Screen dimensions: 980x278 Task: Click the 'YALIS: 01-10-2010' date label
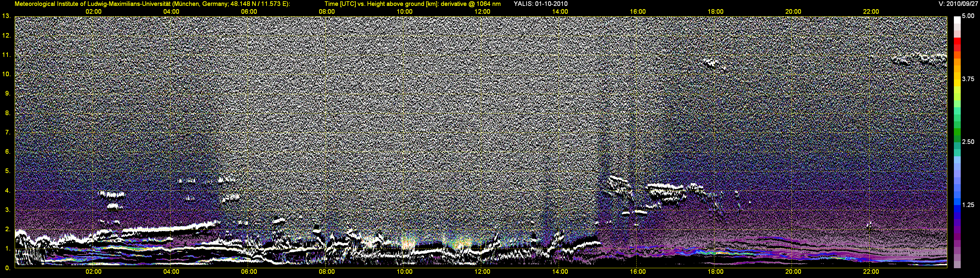click(541, 4)
